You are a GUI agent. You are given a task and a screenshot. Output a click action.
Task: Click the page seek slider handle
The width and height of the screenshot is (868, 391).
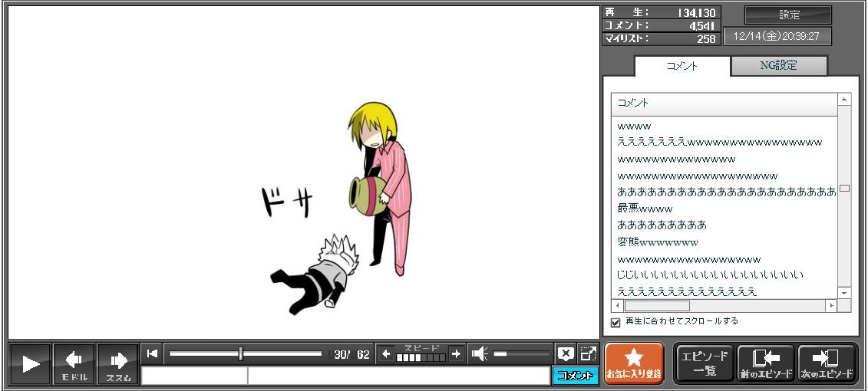coord(241,353)
